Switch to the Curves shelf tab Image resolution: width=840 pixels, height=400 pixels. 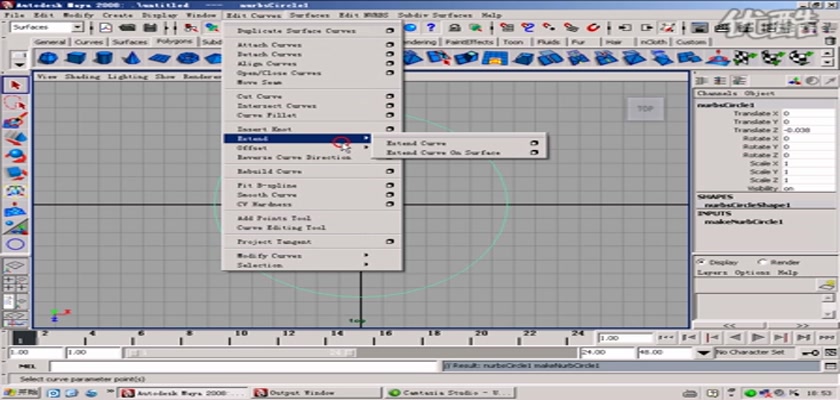tap(88, 42)
